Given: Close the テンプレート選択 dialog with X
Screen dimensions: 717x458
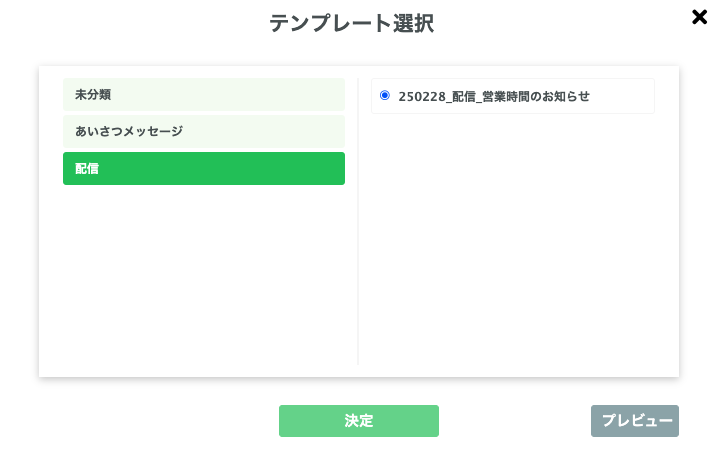Looking at the screenshot, I should click(x=700, y=17).
